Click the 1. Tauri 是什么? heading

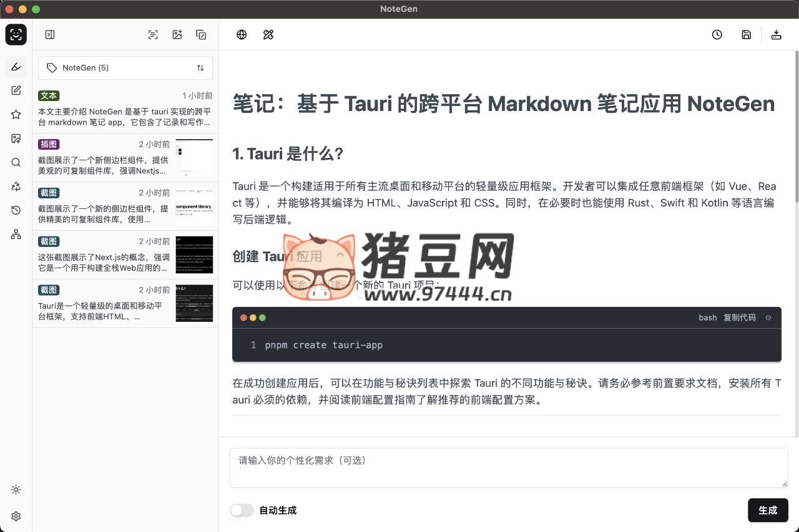288,153
